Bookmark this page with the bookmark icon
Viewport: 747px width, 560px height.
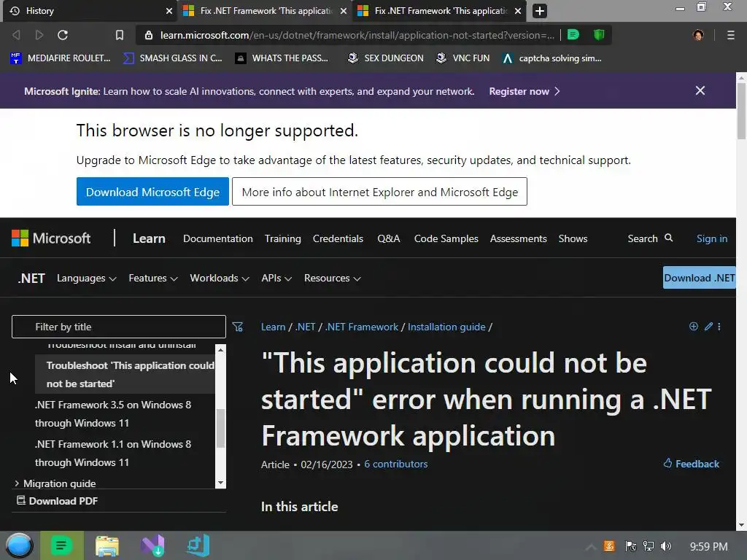[120, 35]
